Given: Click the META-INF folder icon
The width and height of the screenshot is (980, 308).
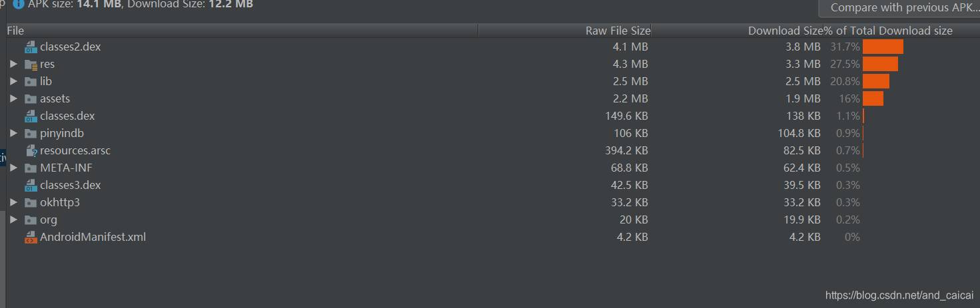Looking at the screenshot, I should coord(31,168).
